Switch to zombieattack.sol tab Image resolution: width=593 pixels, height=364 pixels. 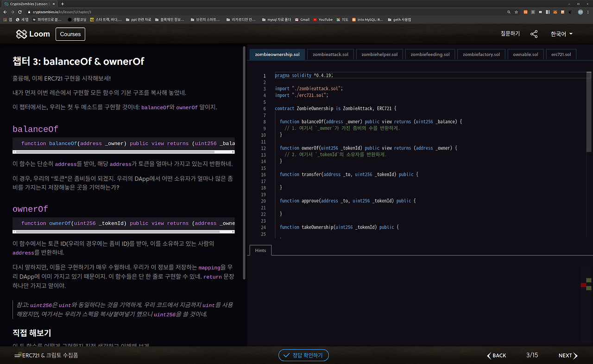coord(330,54)
